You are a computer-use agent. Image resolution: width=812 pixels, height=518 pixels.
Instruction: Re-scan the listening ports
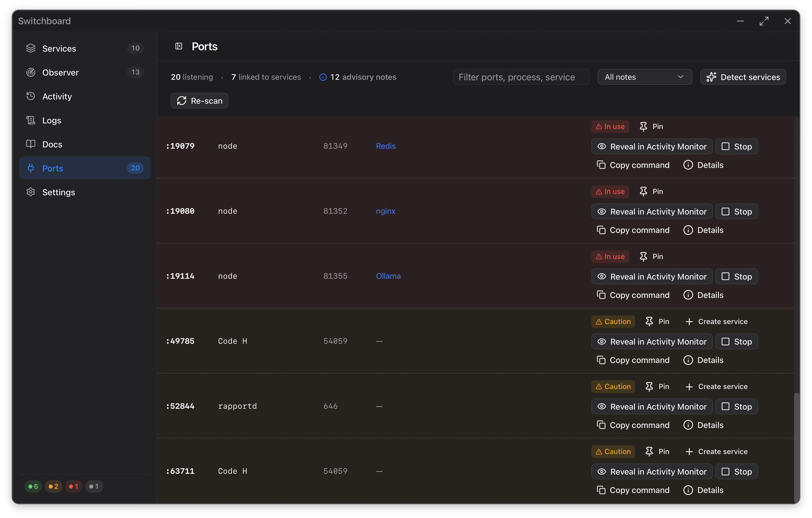pos(199,101)
